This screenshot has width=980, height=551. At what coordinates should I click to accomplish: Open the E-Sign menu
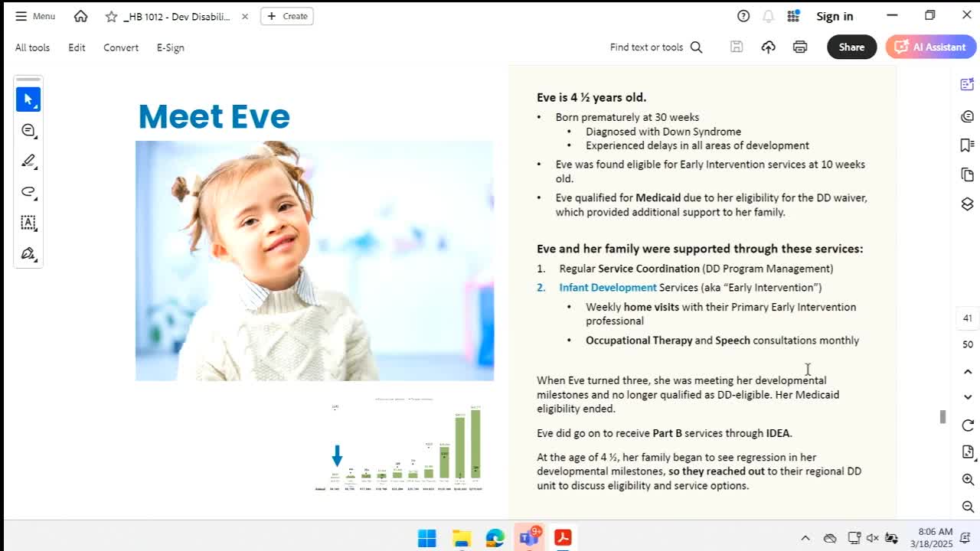point(171,47)
